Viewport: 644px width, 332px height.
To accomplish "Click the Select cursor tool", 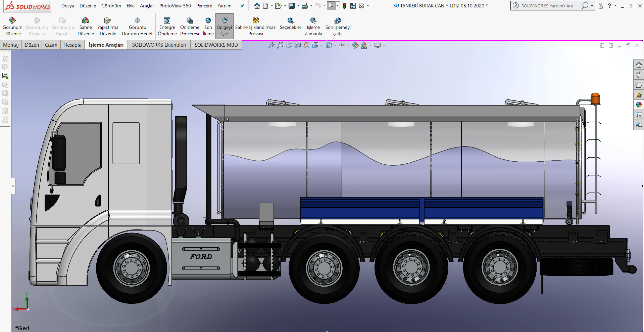I will (331, 6).
